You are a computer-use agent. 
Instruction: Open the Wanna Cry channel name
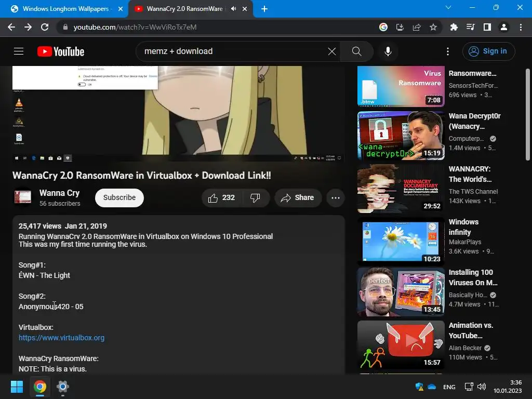coord(59,193)
